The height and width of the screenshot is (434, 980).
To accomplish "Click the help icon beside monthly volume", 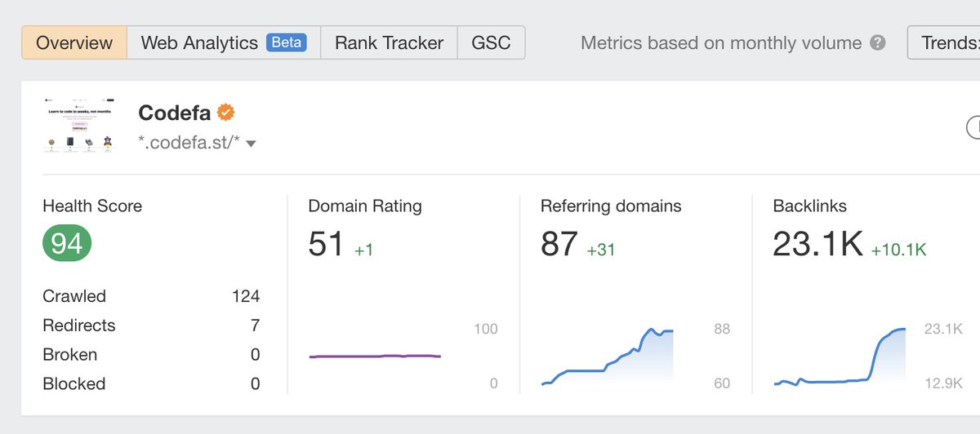I will (x=877, y=42).
